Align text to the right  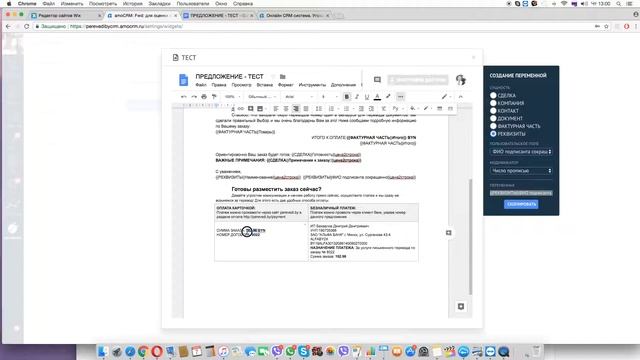point(296,109)
